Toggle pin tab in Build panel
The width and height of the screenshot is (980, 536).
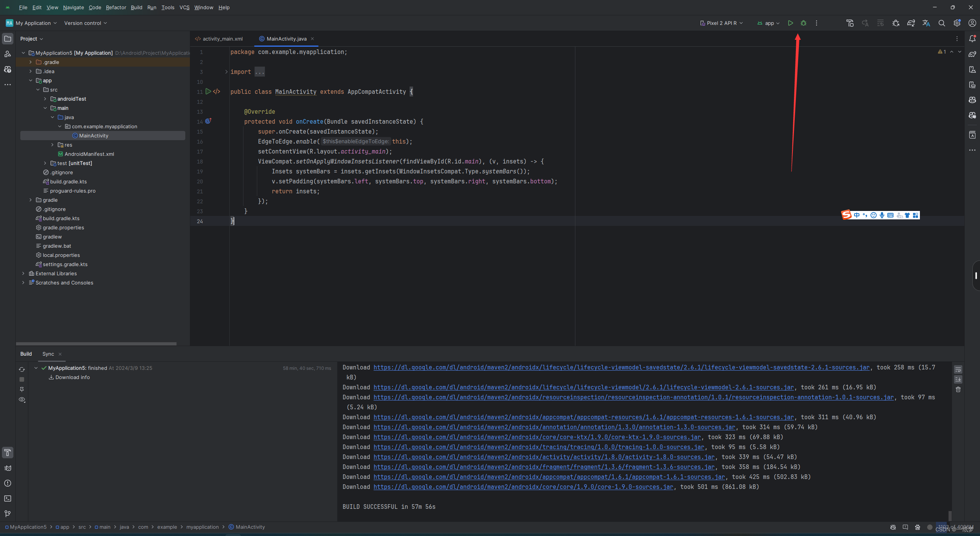click(22, 389)
